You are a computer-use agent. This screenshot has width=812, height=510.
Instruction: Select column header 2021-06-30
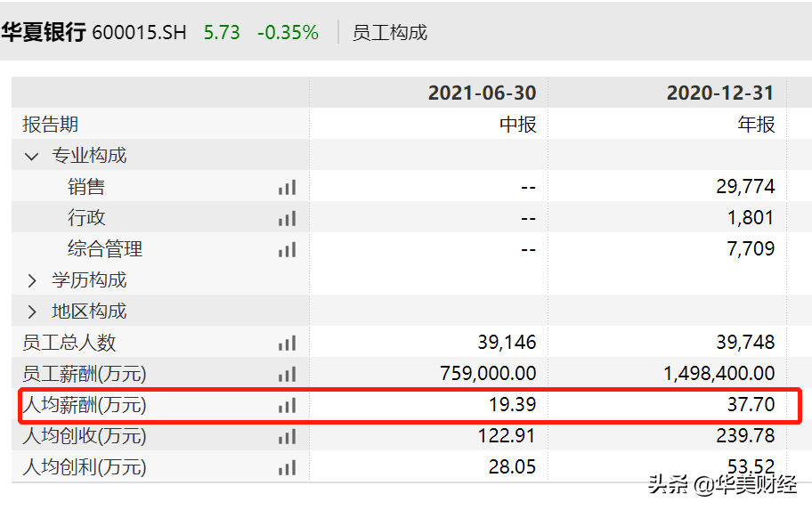(x=483, y=93)
